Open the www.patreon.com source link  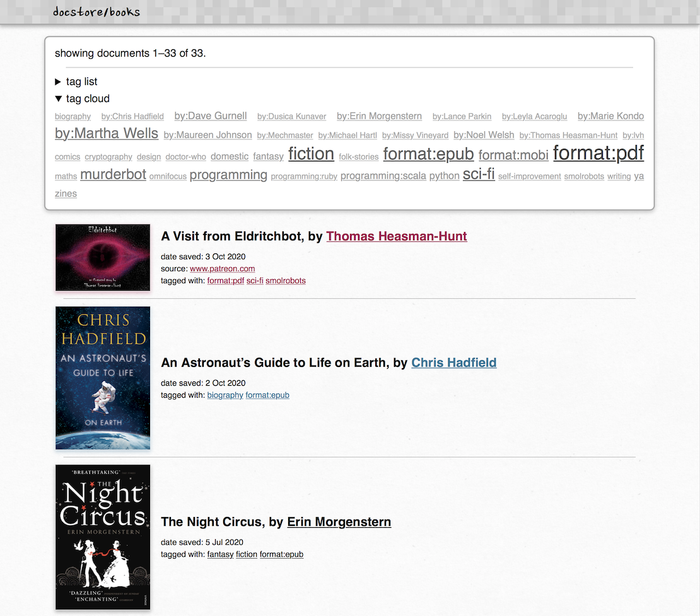click(x=223, y=269)
